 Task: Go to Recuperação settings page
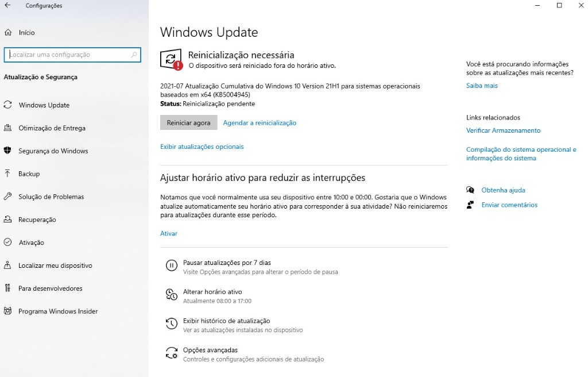point(37,220)
